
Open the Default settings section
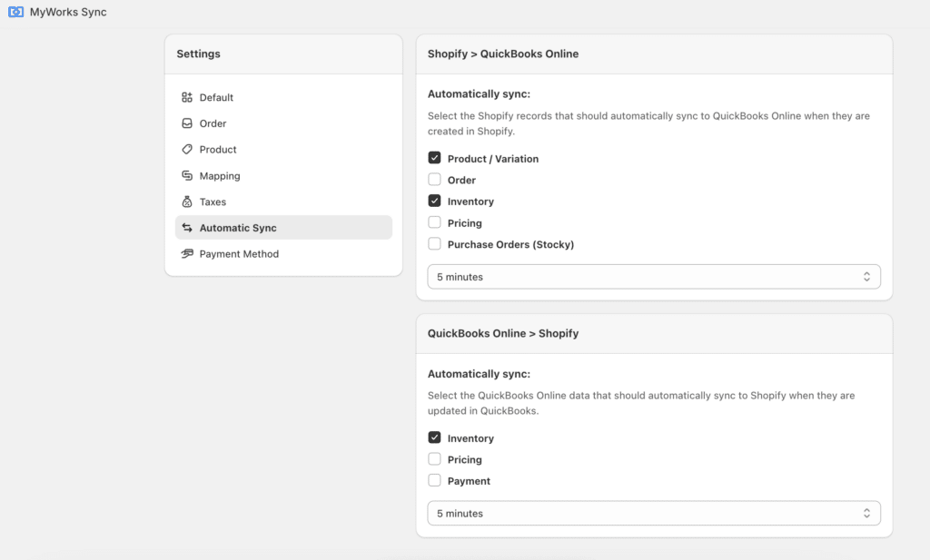283,97
